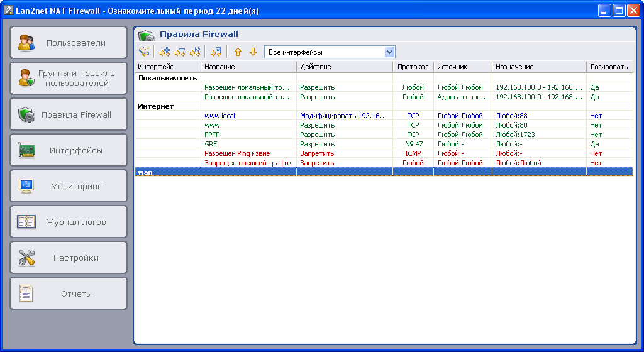Move rule down with arrow icon
This screenshot has height=352, width=644.
(x=253, y=52)
